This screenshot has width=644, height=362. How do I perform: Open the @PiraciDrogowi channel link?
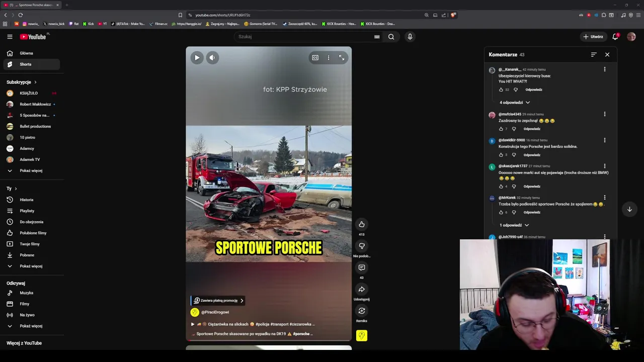(215, 312)
